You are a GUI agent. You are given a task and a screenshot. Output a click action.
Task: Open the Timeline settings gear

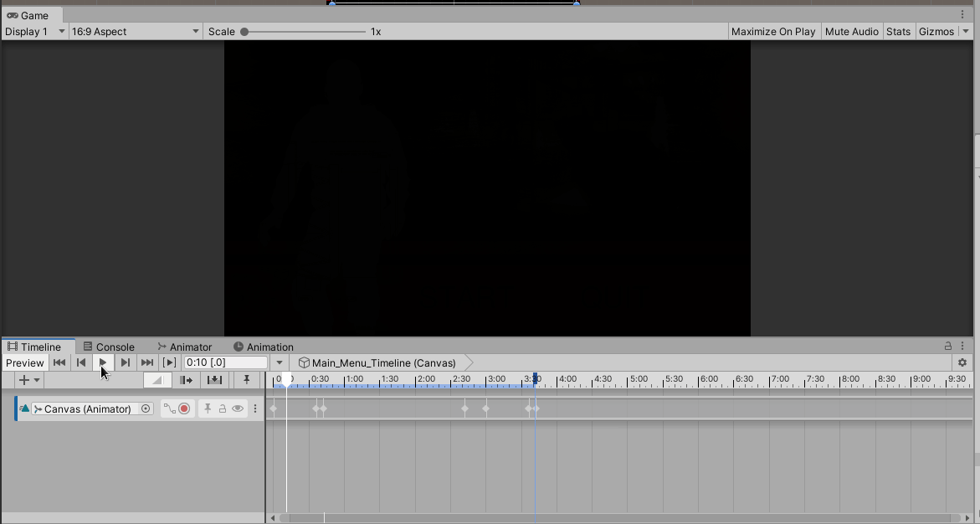pyautogui.click(x=962, y=362)
